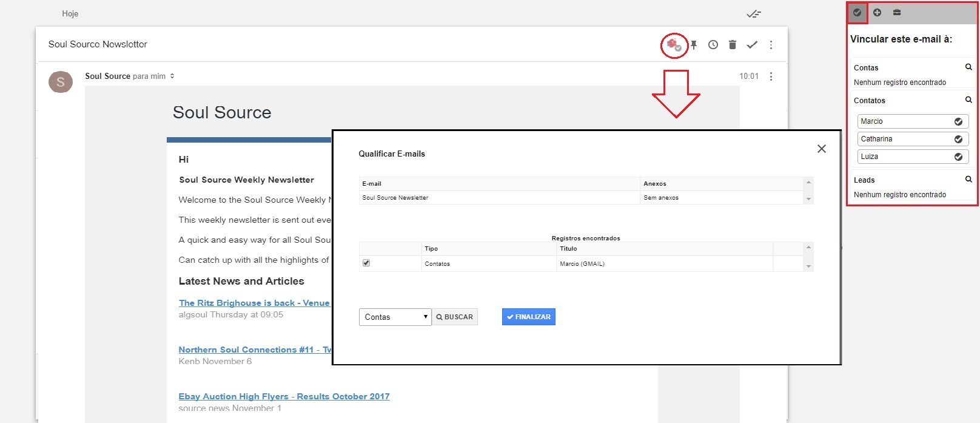Toggle the check for contact Marcio
Image resolution: width=980 pixels, height=423 pixels.
(x=958, y=121)
